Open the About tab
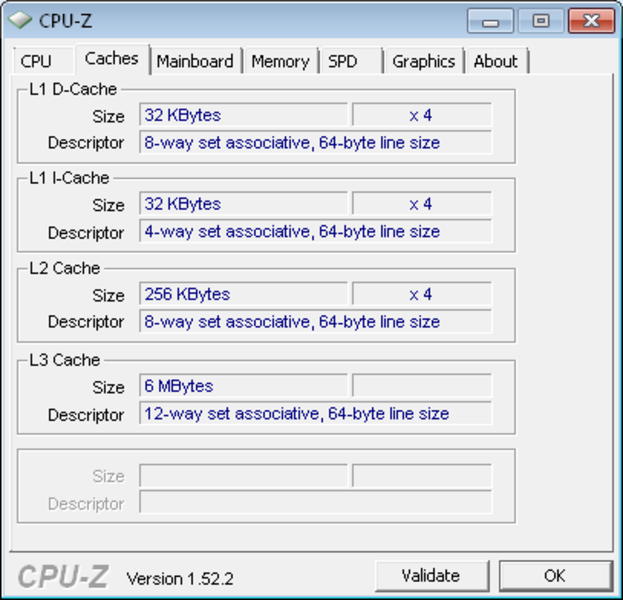 click(496, 61)
